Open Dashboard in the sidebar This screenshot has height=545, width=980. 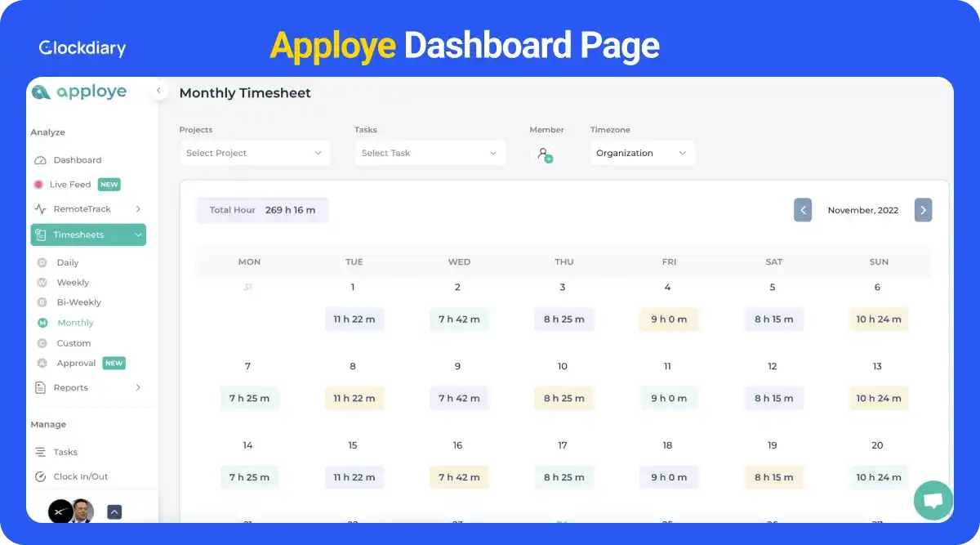[78, 160]
